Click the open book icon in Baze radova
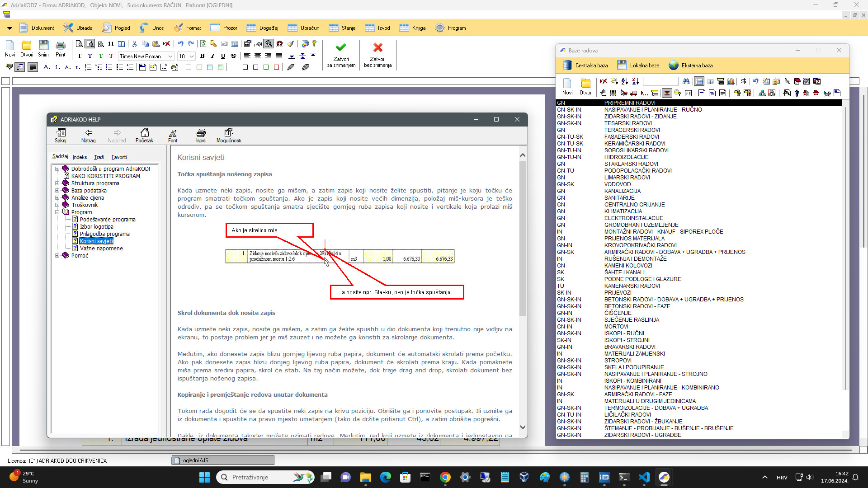 [710, 81]
